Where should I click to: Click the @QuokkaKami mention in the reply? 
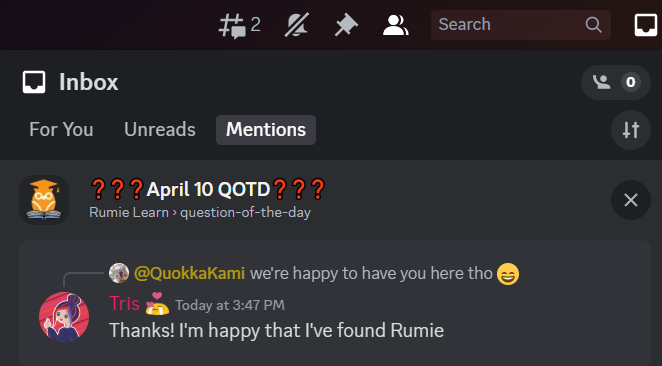[189, 274]
